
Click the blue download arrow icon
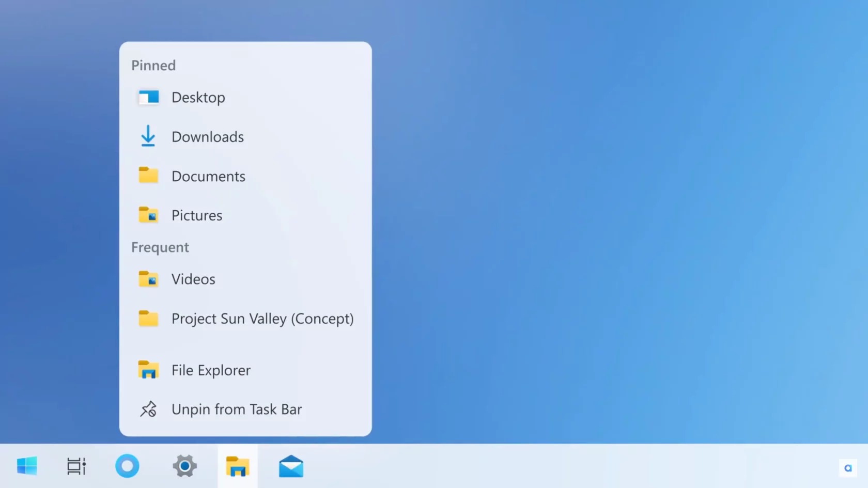coord(148,136)
